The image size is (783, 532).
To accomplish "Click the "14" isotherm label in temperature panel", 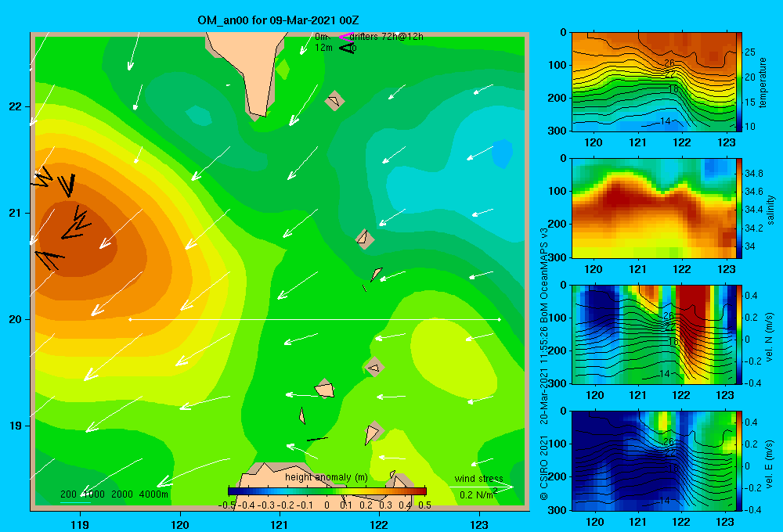I will tap(665, 121).
